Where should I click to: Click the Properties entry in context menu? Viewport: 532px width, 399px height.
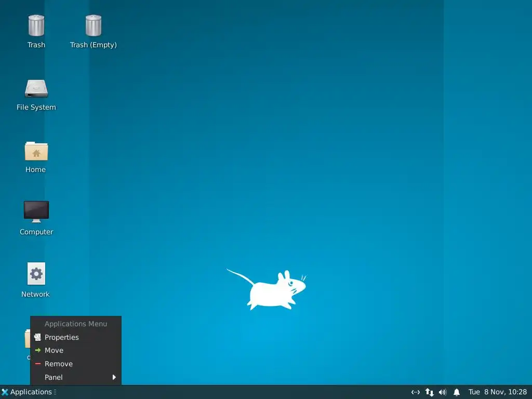coord(76,337)
